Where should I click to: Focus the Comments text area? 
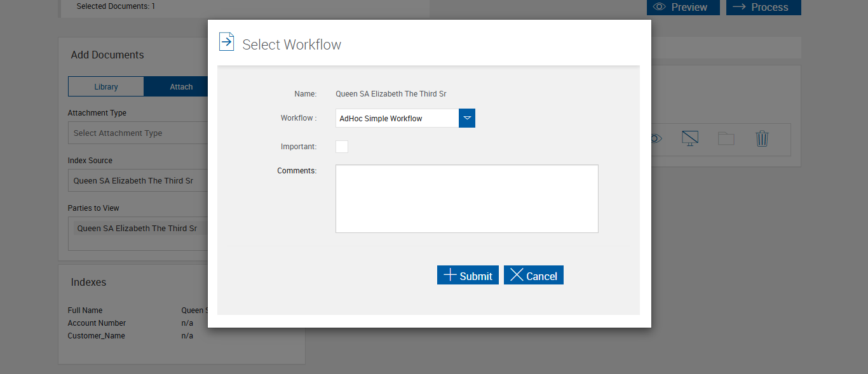pyautogui.click(x=467, y=199)
